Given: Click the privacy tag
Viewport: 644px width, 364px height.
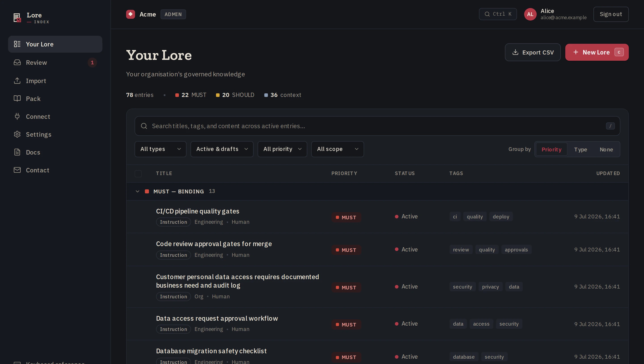Looking at the screenshot, I should 490,287.
